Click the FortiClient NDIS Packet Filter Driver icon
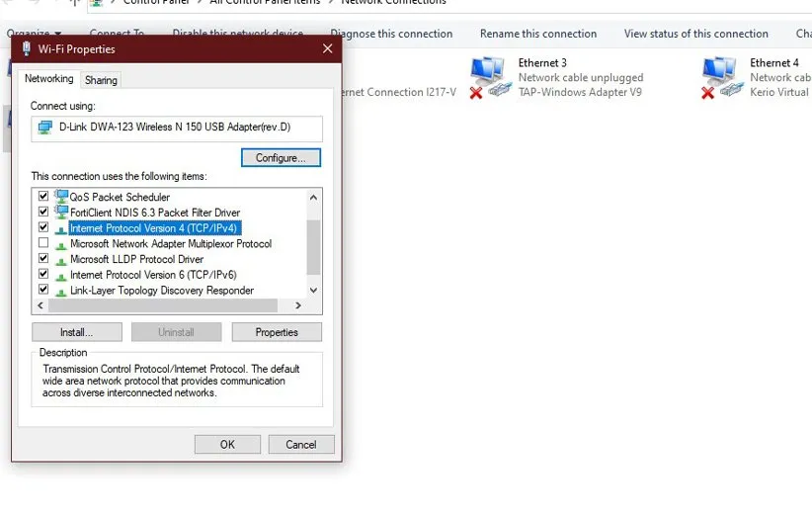The image size is (812, 516). 61,212
